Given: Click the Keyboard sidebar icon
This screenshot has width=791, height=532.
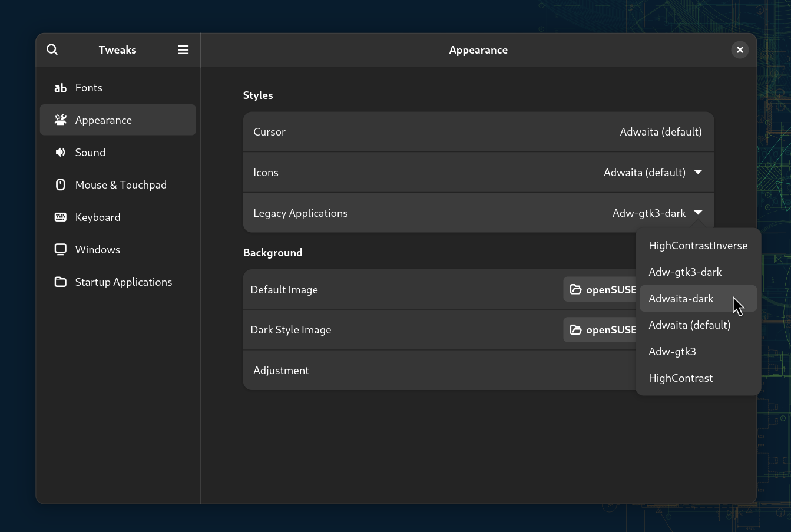Looking at the screenshot, I should [x=60, y=217].
